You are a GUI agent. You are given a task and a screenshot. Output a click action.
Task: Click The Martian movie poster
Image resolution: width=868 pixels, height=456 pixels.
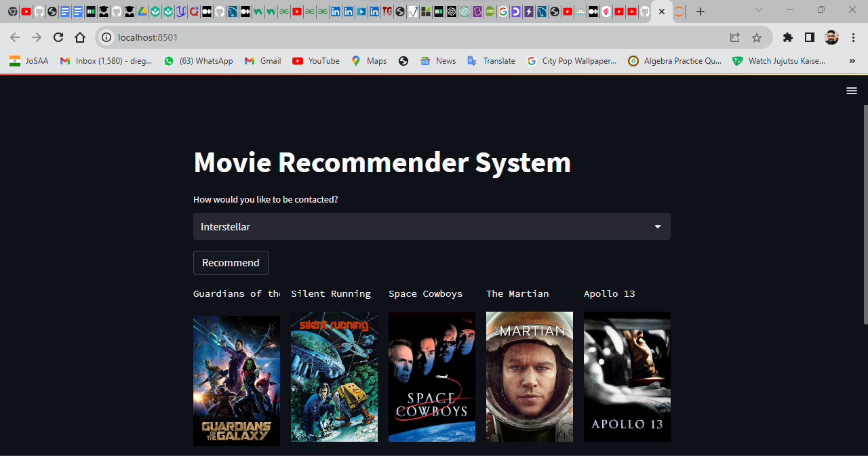(x=530, y=377)
